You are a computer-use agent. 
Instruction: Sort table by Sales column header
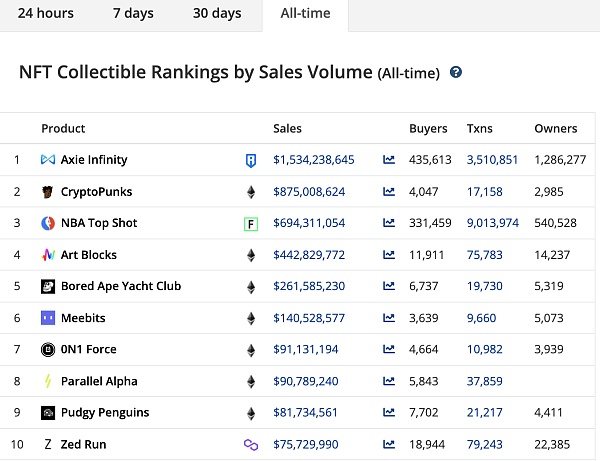(x=287, y=129)
